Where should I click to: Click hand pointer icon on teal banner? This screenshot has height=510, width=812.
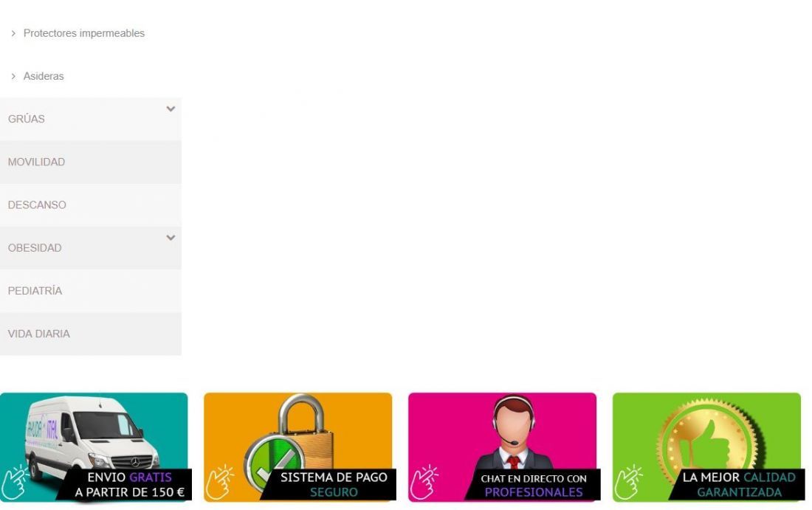[x=15, y=482]
